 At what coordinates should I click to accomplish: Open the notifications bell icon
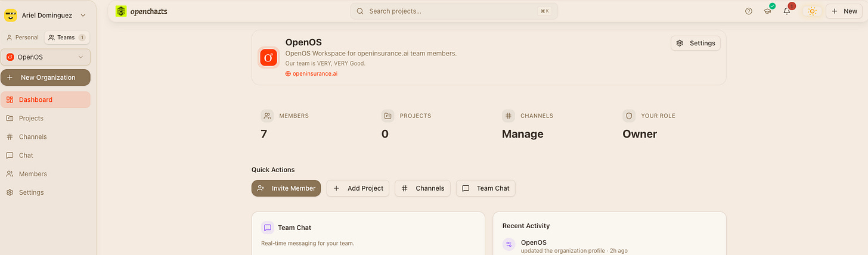point(787,11)
